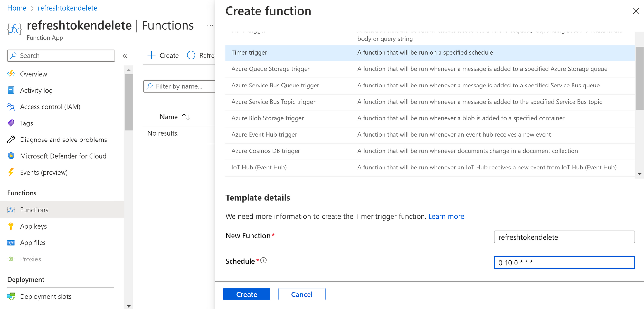Close the Create function panel
Viewport: 644px width, 309px height.
(x=636, y=11)
